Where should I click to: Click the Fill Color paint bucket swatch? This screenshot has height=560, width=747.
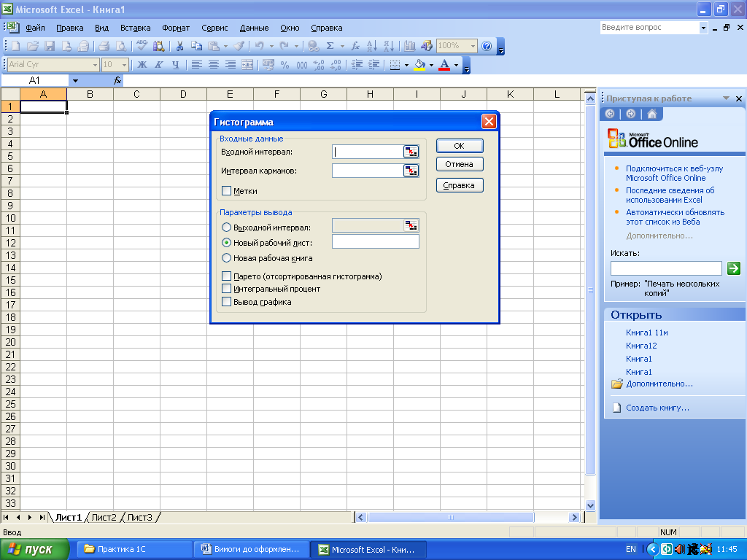(419, 65)
